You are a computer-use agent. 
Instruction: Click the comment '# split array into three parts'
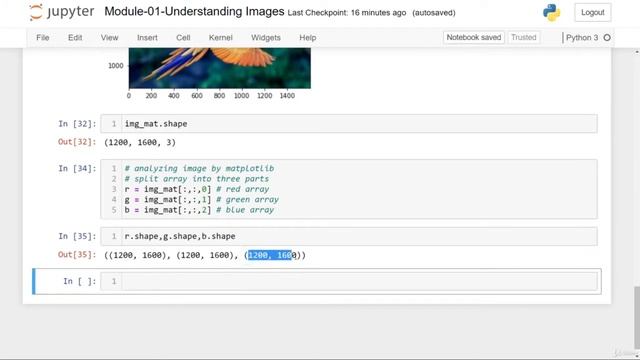click(197, 179)
